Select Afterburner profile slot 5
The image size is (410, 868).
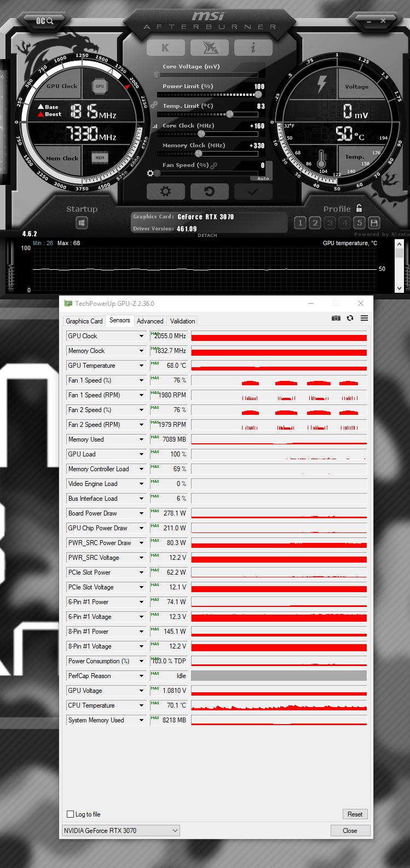359,223
